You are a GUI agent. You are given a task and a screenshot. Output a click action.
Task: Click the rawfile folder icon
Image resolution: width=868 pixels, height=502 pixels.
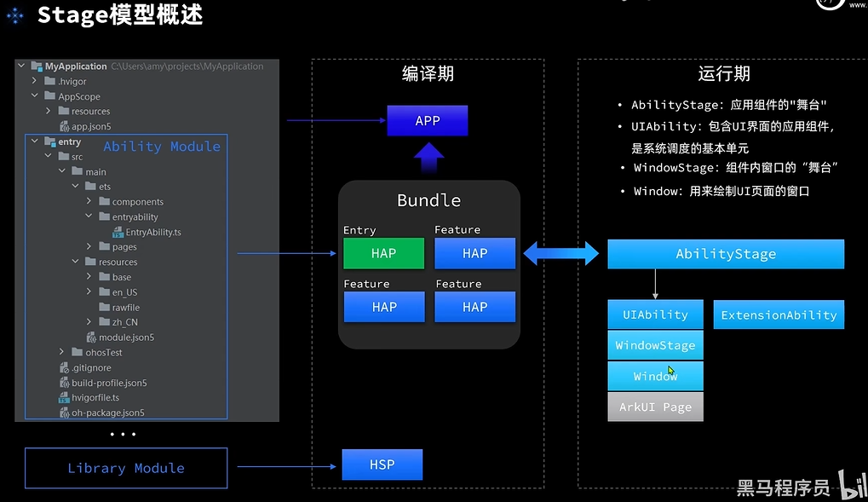[x=104, y=307]
